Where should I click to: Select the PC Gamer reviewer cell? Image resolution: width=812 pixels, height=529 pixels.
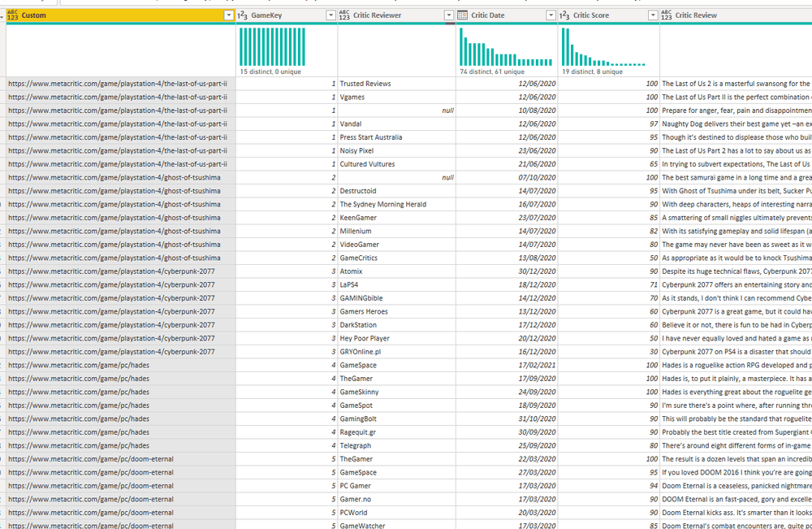click(x=397, y=486)
